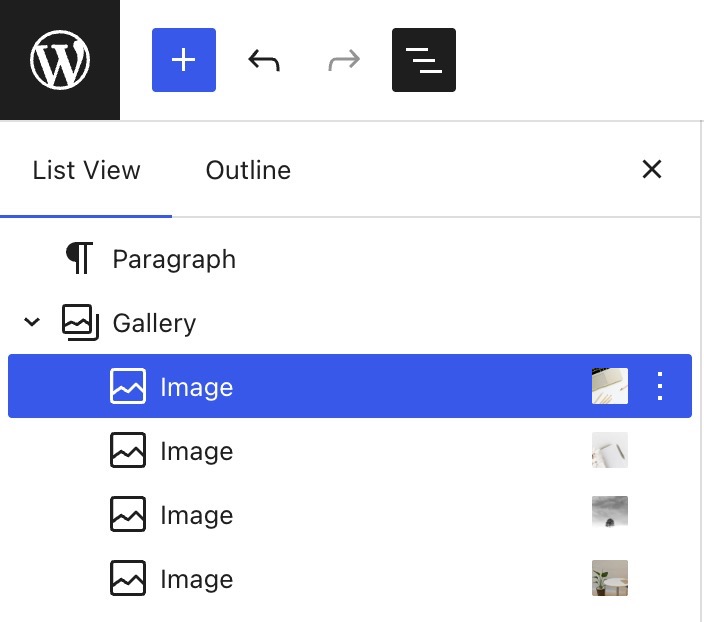Click the plant and table thumbnail on last Image row

[x=610, y=578]
